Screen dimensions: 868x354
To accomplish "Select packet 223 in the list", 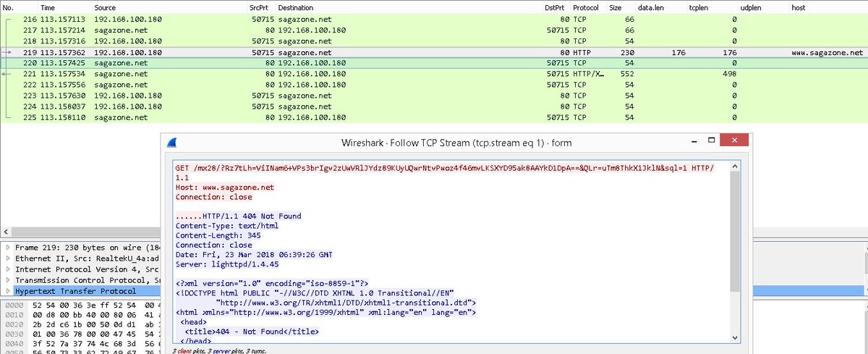I will point(434,96).
